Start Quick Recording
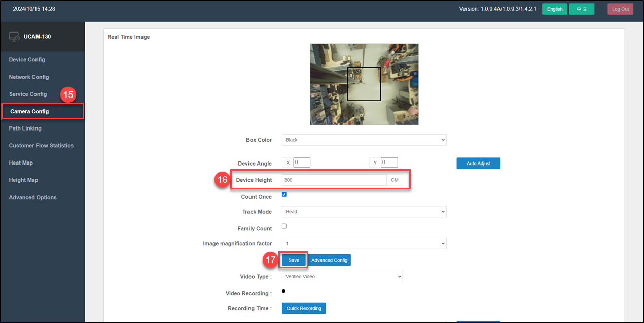The width and height of the screenshot is (644, 323). click(x=304, y=308)
